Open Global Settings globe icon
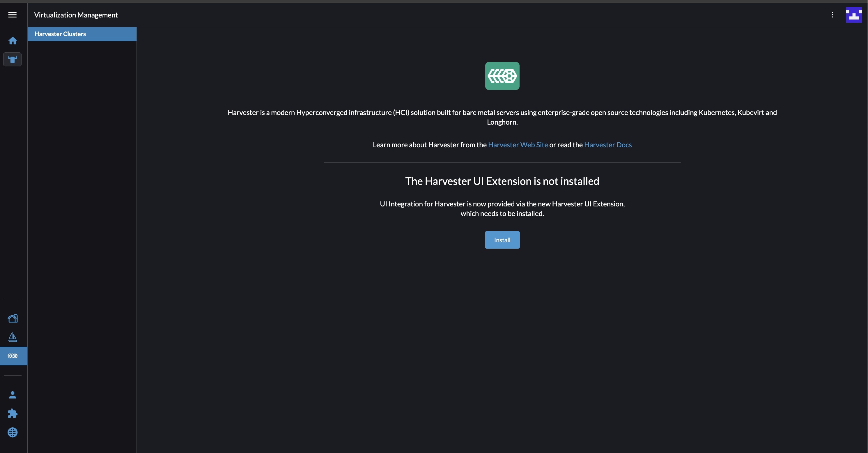 click(13, 432)
